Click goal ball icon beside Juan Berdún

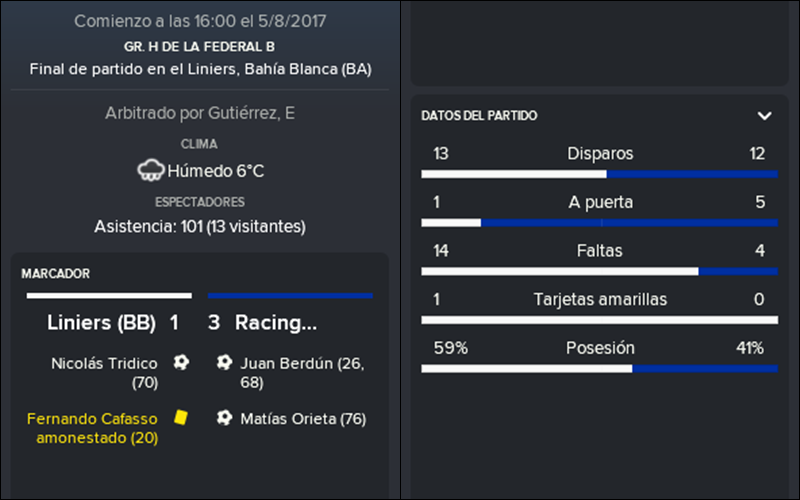click(x=224, y=363)
